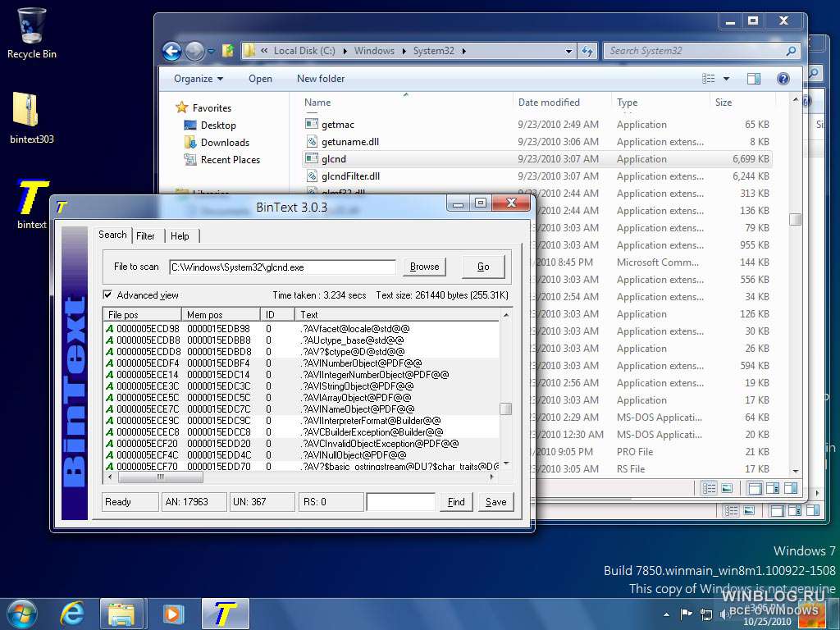This screenshot has width=840, height=630.
Task: Click the Find text input field in BinText
Action: point(400,502)
